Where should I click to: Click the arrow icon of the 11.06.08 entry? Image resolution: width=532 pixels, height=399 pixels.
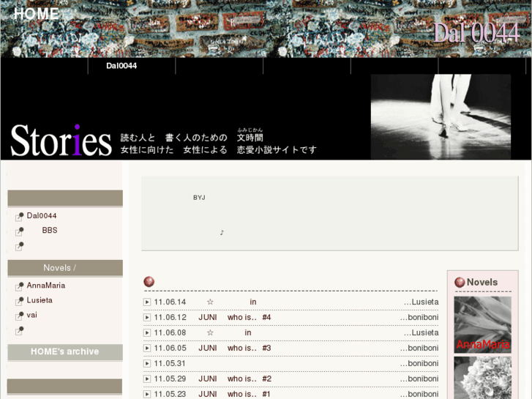(x=147, y=333)
